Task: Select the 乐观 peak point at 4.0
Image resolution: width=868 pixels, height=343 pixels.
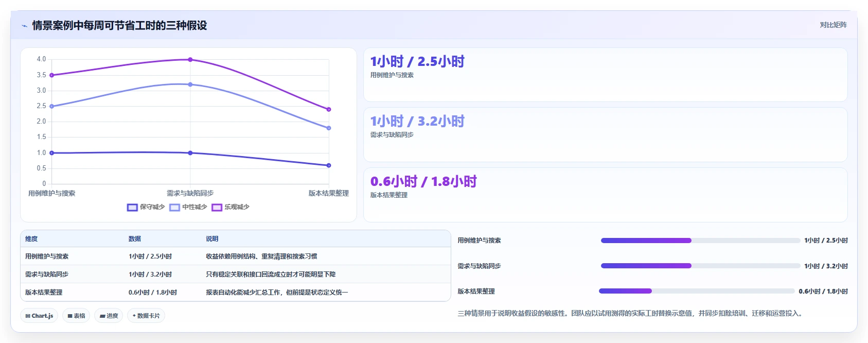Action: coord(190,60)
